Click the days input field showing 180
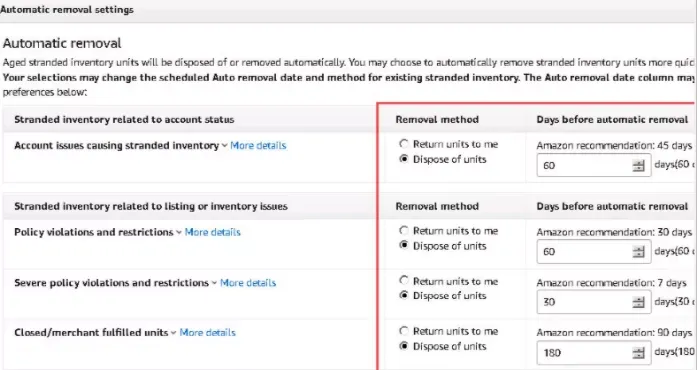The width and height of the screenshot is (697, 370). [x=594, y=353]
